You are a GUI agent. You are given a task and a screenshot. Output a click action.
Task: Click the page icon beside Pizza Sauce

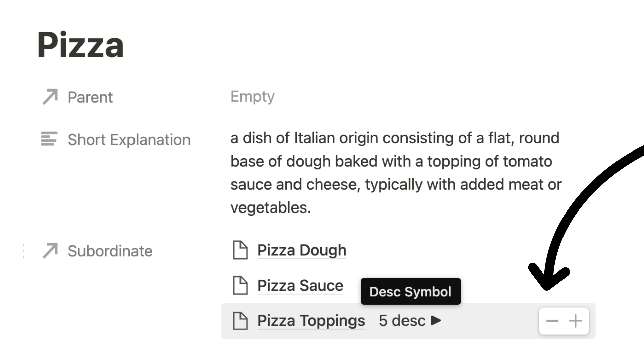[x=240, y=285]
